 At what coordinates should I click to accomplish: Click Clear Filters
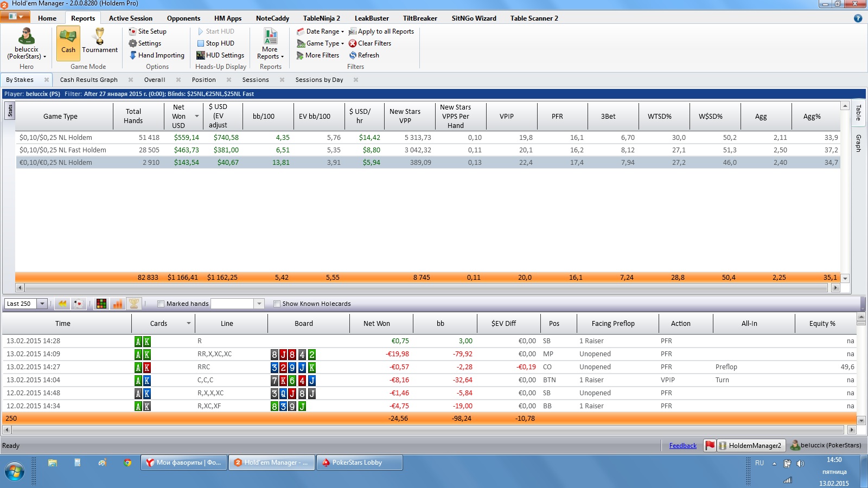click(370, 43)
